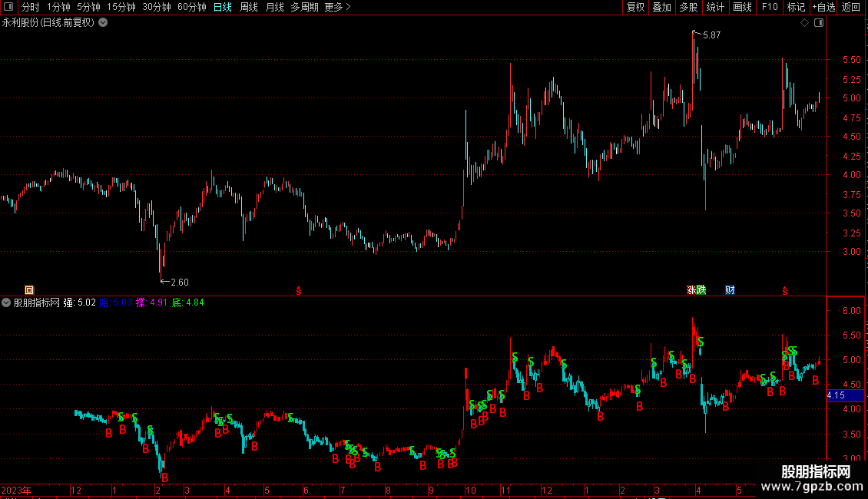Expand indicator menu beside 股朋指标网
Viewport: 868px width, 499px height.
[x=6, y=302]
